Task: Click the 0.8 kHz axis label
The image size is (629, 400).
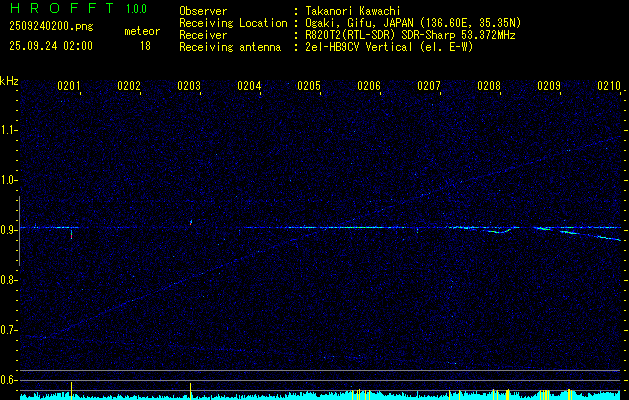Action: coord(8,280)
